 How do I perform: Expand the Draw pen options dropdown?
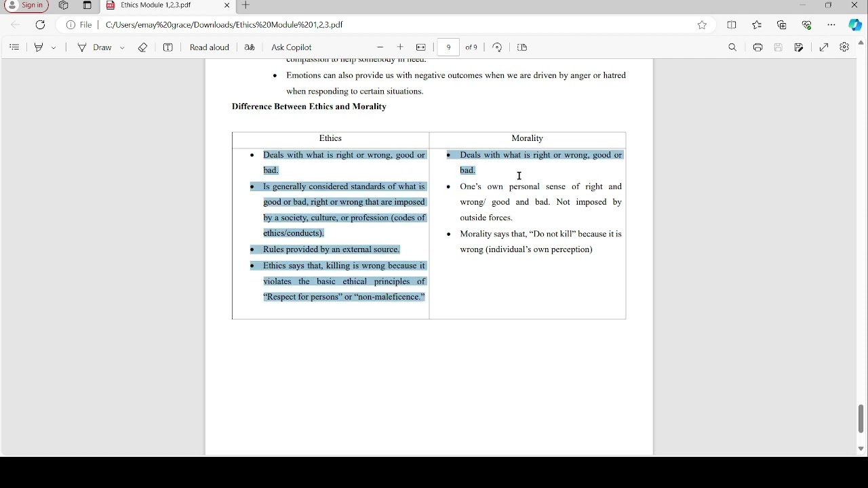[x=122, y=47]
